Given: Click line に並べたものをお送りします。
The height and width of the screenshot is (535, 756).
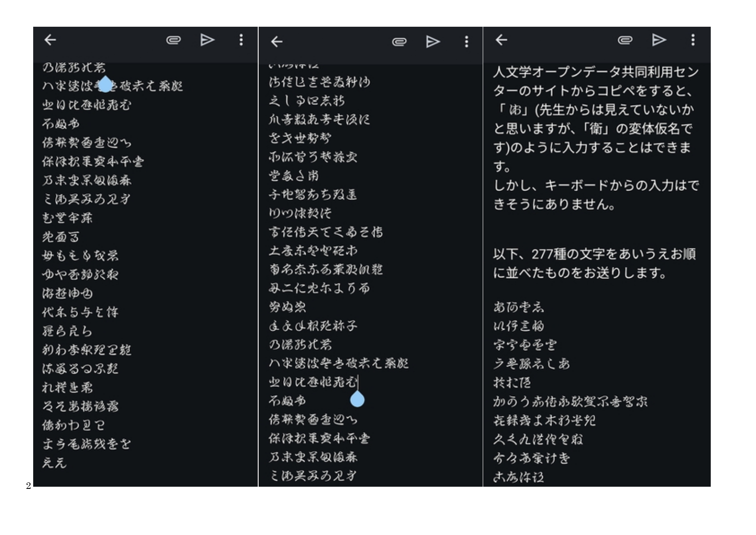Looking at the screenshot, I should pyautogui.click(x=580, y=273).
